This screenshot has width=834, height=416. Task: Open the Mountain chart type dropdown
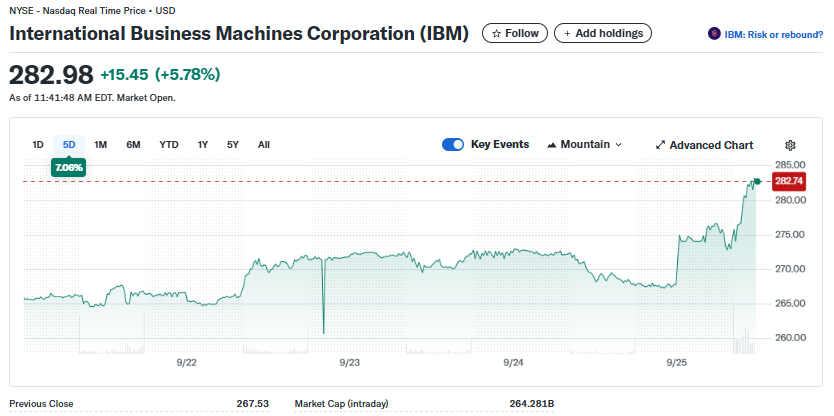[x=584, y=145]
